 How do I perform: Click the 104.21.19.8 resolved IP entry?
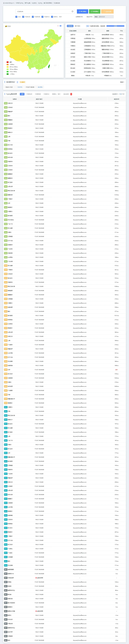point(9,87)
